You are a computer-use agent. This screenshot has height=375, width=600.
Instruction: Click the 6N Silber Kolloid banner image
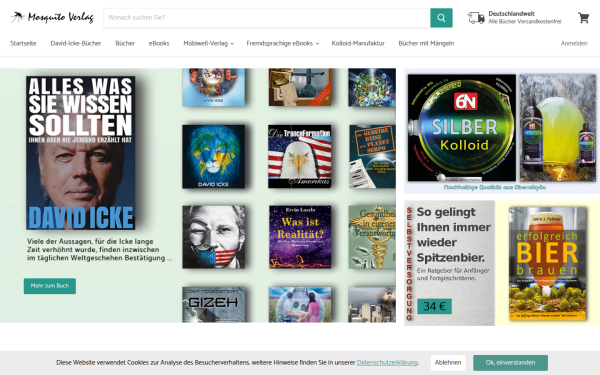click(x=461, y=128)
